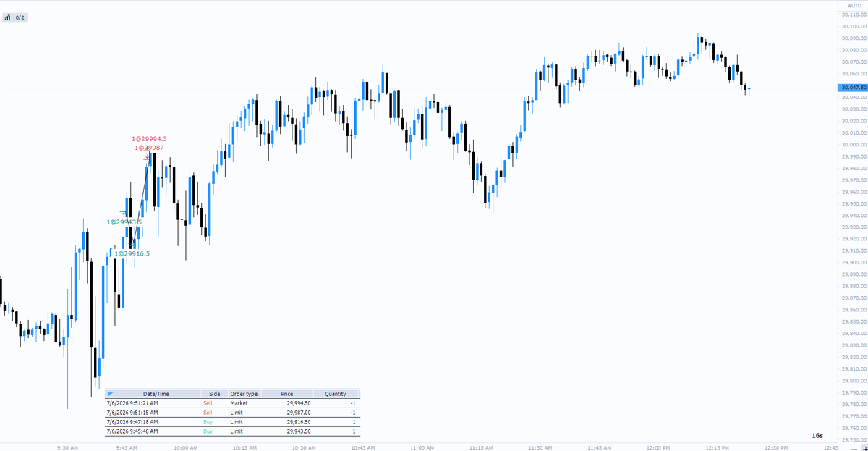
Task: Toggle the AUTO price scale button
Action: click(854, 5)
